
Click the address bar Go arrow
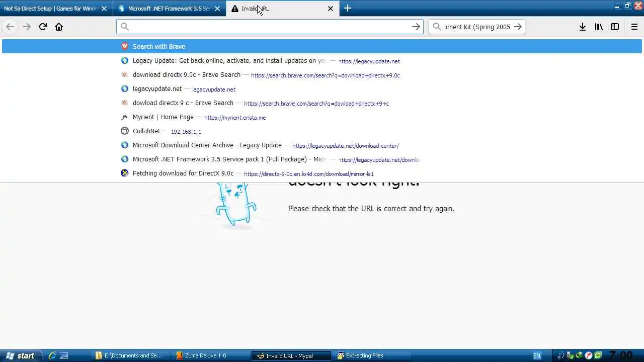[x=416, y=27]
